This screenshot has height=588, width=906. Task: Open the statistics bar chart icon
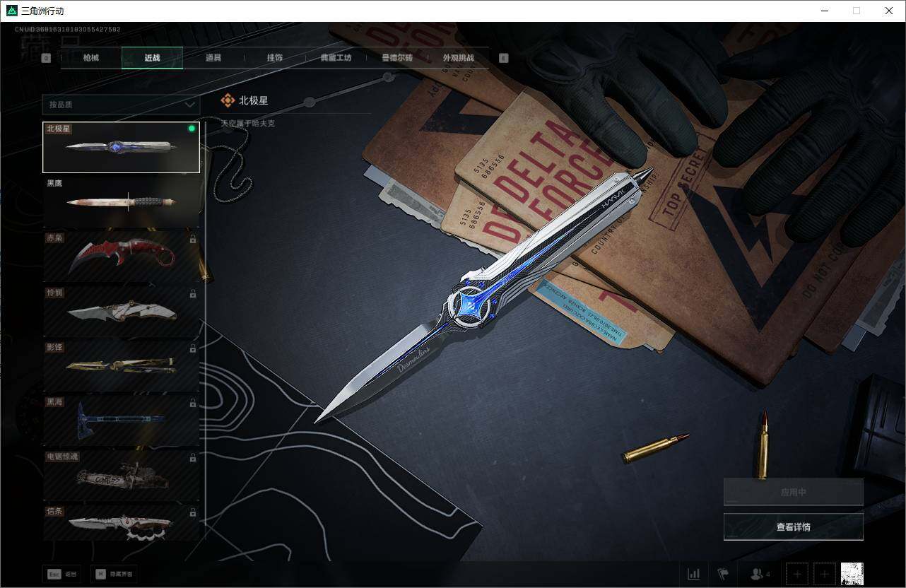click(694, 574)
